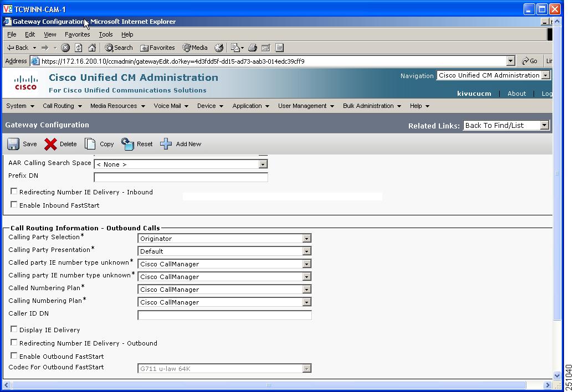
Task: Open Codec For Outbound FastStart dropdown
Action: point(307,369)
